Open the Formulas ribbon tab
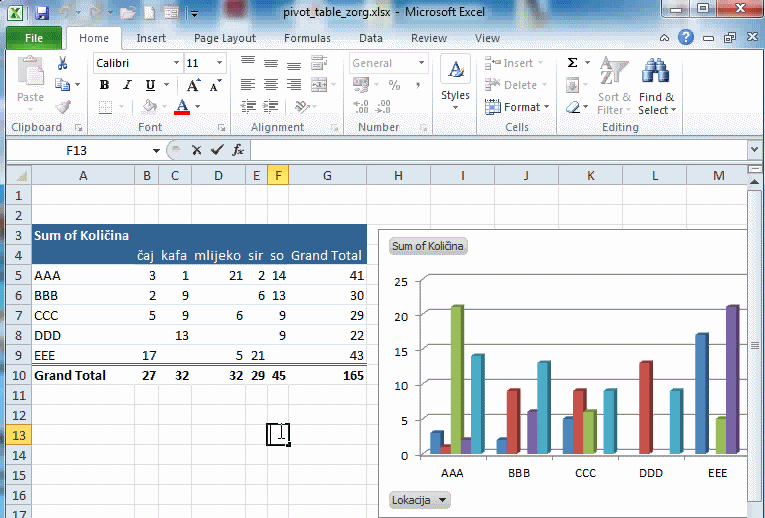Screen dimensions: 765x518 (307, 38)
